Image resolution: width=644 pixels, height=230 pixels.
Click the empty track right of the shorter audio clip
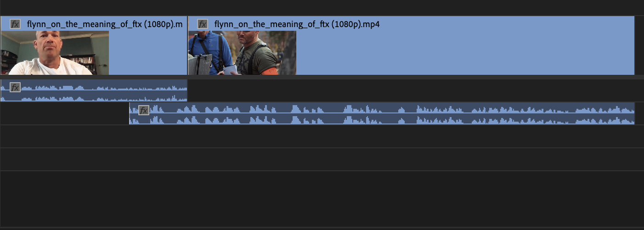(x=416, y=90)
